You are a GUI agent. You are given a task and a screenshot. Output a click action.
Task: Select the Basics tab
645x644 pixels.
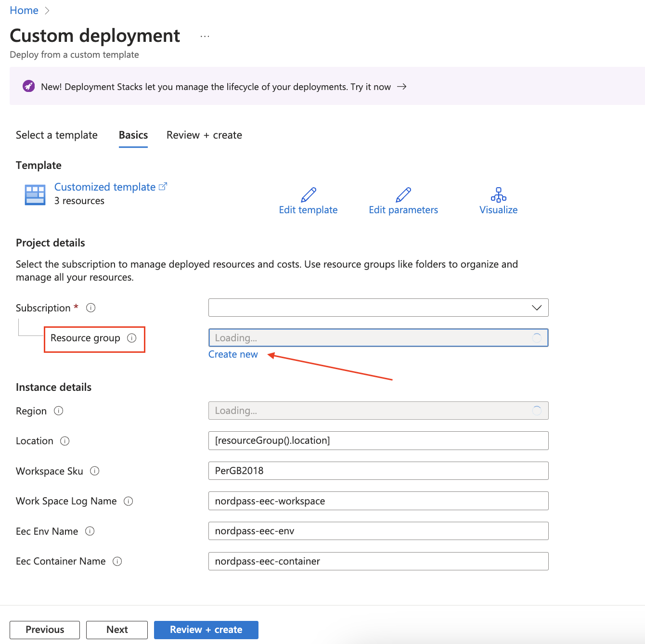click(133, 135)
